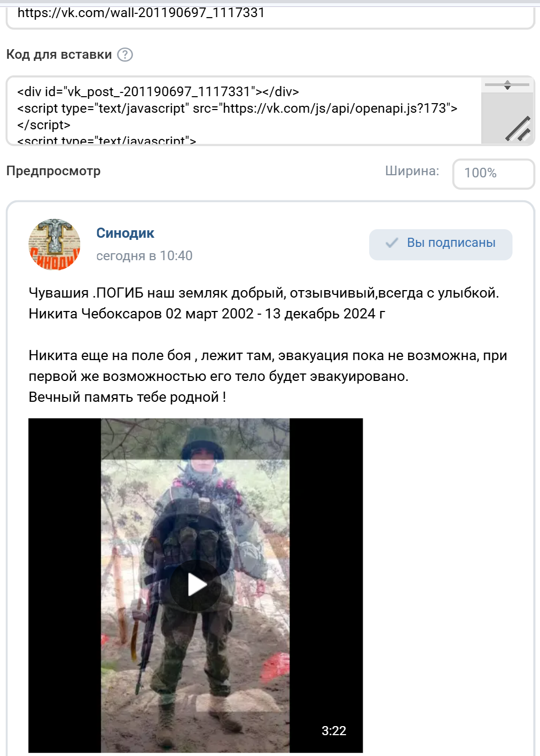Click the resize grip of the embed code box
The image size is (540, 756).
[518, 128]
